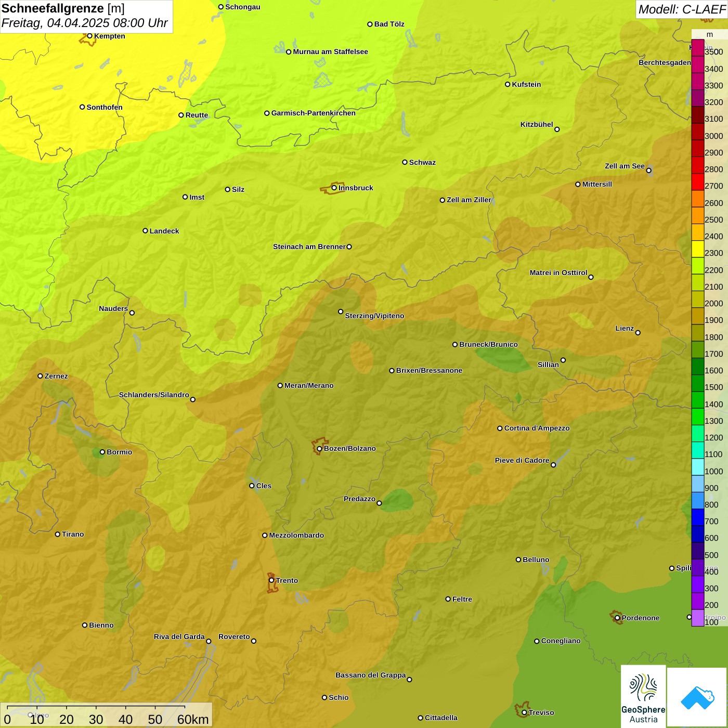Click the Modell: C-LAEF label

coord(682,9)
